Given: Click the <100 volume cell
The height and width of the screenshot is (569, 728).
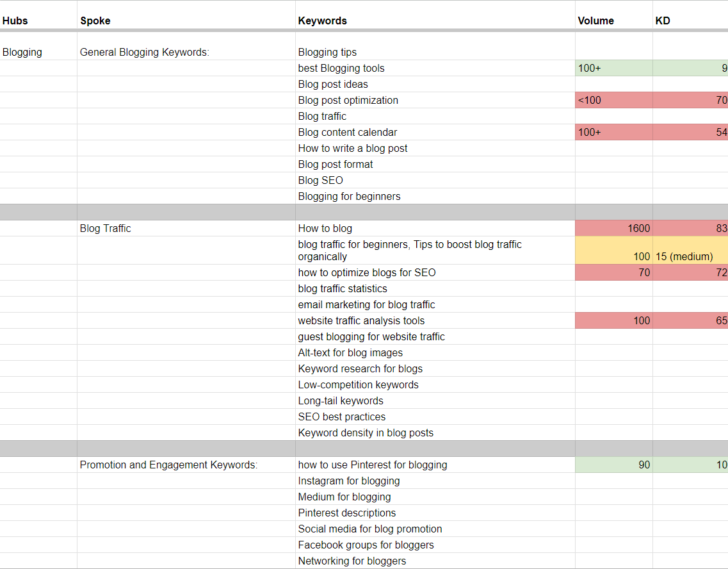Looking at the screenshot, I should click(614, 101).
